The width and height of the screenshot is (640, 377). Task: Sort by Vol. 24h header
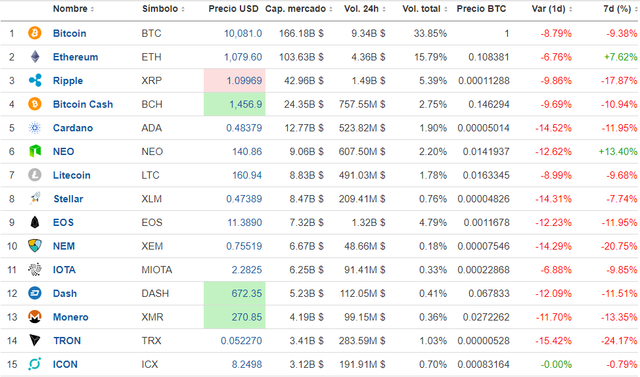(364, 9)
